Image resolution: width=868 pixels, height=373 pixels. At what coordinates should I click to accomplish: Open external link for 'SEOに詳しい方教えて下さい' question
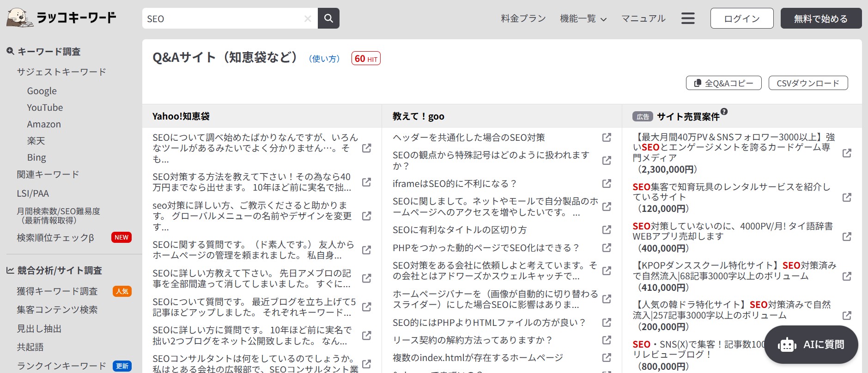pyautogui.click(x=366, y=278)
